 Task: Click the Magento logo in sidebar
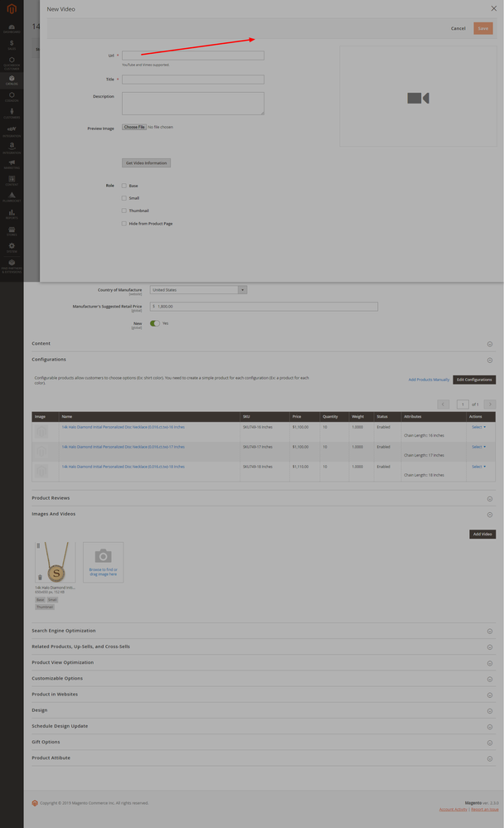tap(12, 9)
